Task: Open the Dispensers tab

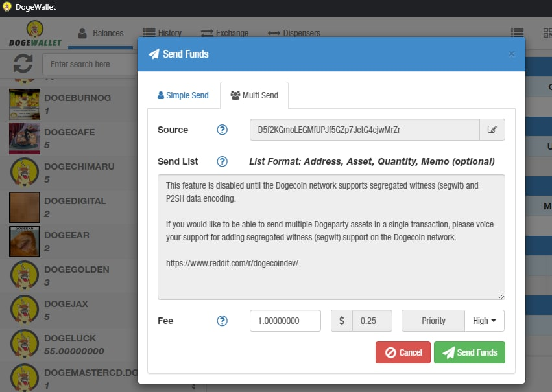Action: click(294, 33)
